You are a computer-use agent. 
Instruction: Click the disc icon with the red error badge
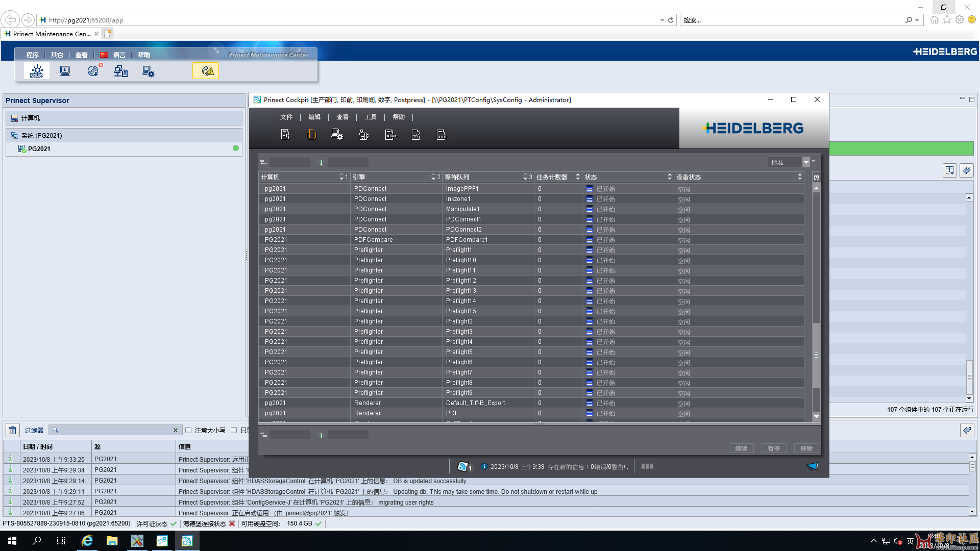pyautogui.click(x=93, y=71)
